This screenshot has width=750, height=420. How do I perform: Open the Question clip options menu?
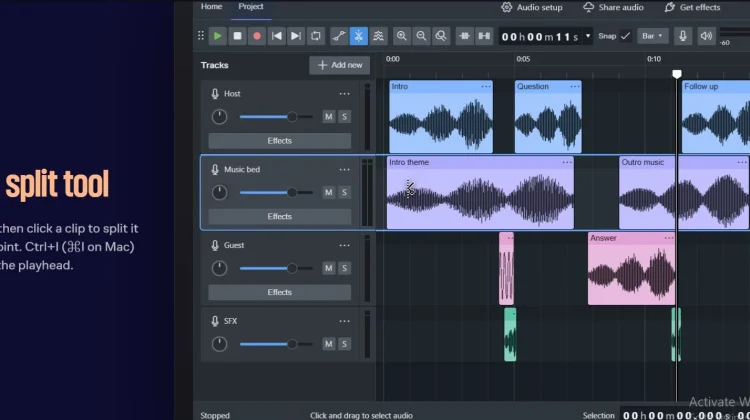(x=575, y=87)
